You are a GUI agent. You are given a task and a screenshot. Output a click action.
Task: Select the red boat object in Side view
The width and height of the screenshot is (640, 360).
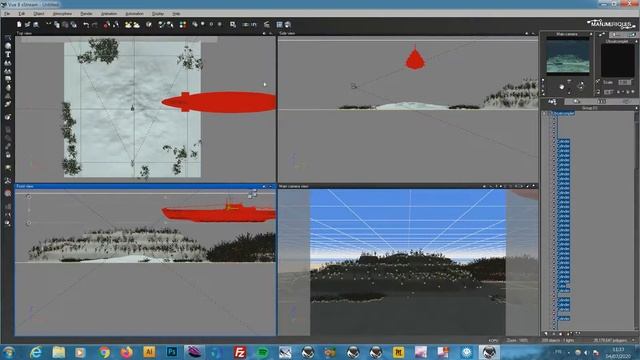[x=415, y=59]
